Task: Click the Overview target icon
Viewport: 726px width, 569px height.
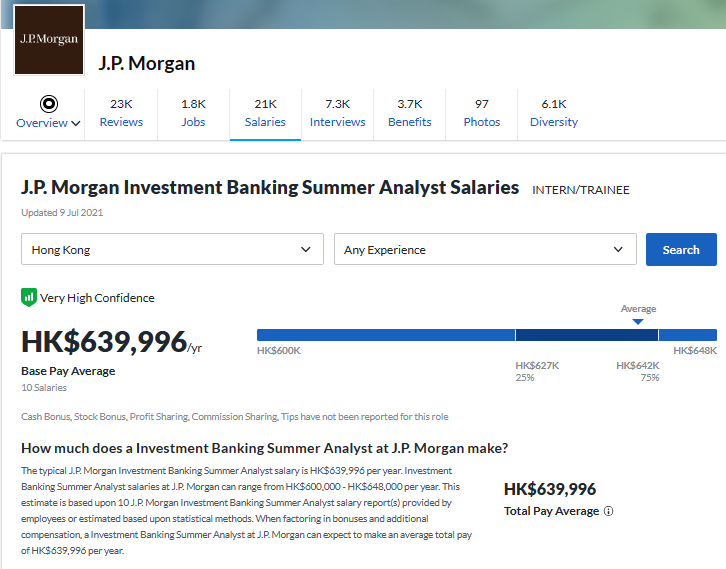Action: point(49,104)
